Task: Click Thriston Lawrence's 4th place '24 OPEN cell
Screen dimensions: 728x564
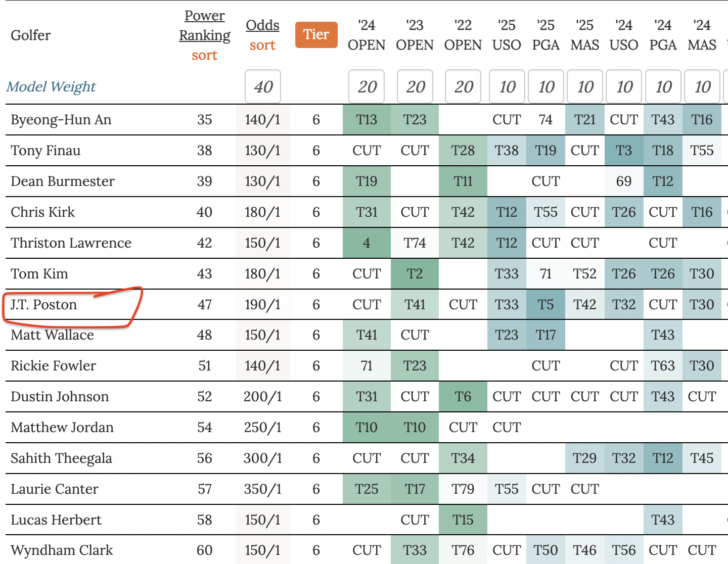Action: [367, 243]
